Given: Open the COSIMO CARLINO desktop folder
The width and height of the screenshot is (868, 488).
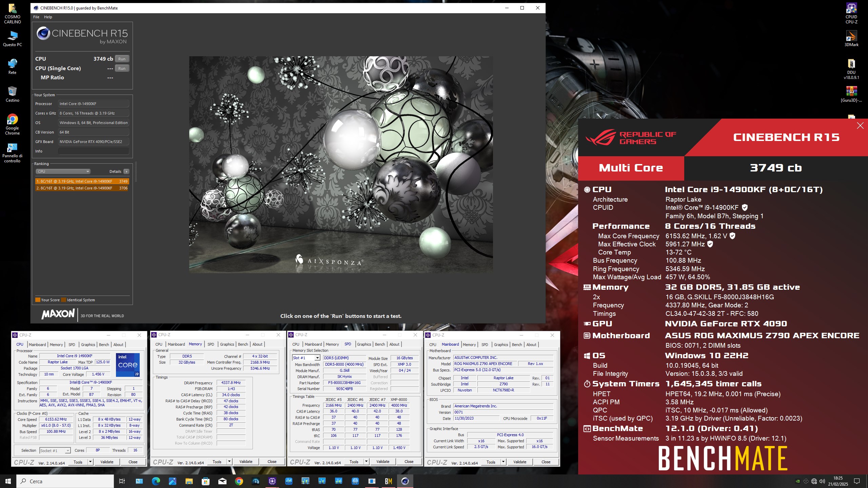Looking at the screenshot, I should pos(13,14).
